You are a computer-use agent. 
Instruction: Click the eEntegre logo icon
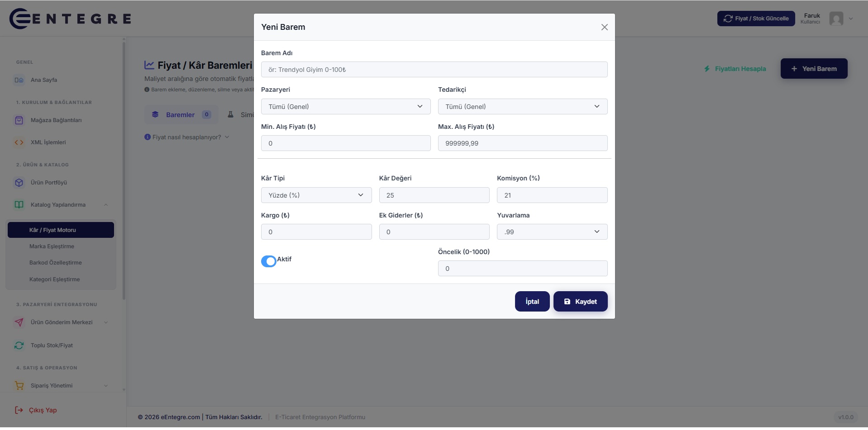pos(20,19)
